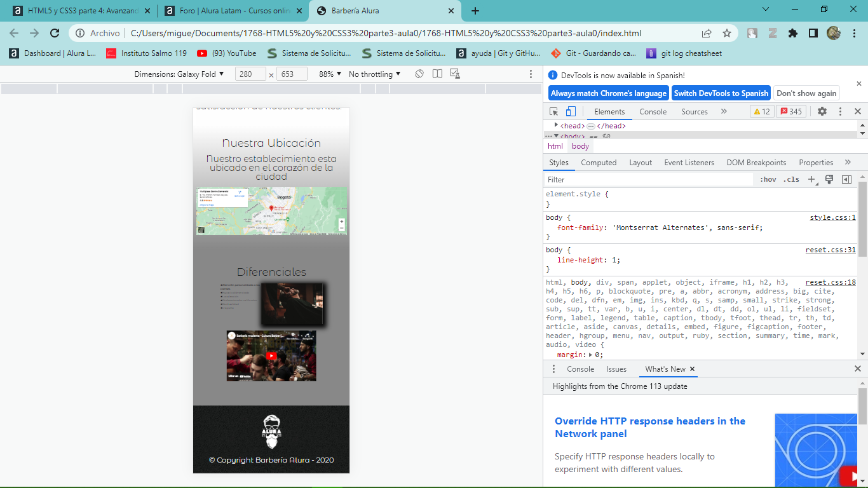Open Dimensions Galaxy Fold dropdown
This screenshot has height=488, width=868.
[179, 74]
